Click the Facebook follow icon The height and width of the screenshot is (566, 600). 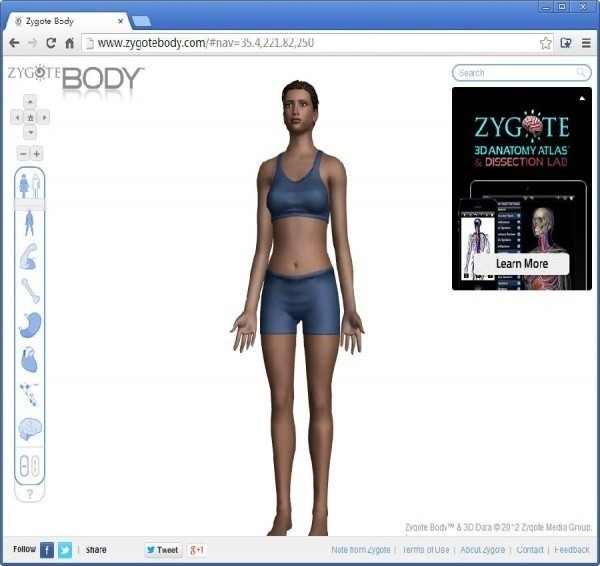click(x=47, y=550)
